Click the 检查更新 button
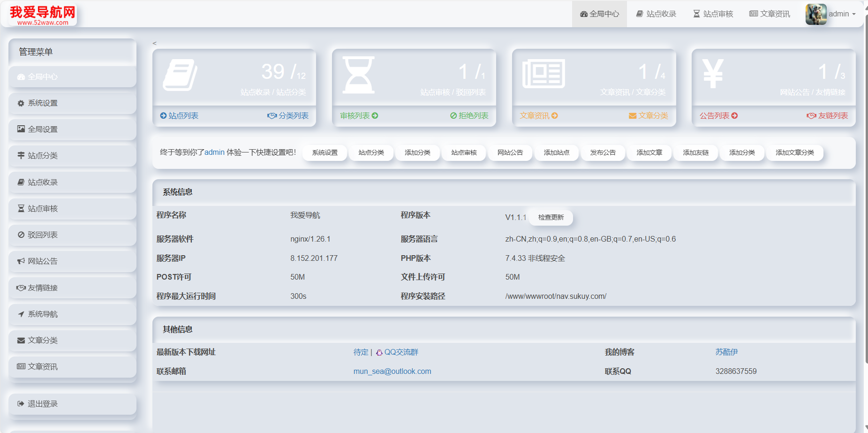The height and width of the screenshot is (433, 868). [551, 217]
